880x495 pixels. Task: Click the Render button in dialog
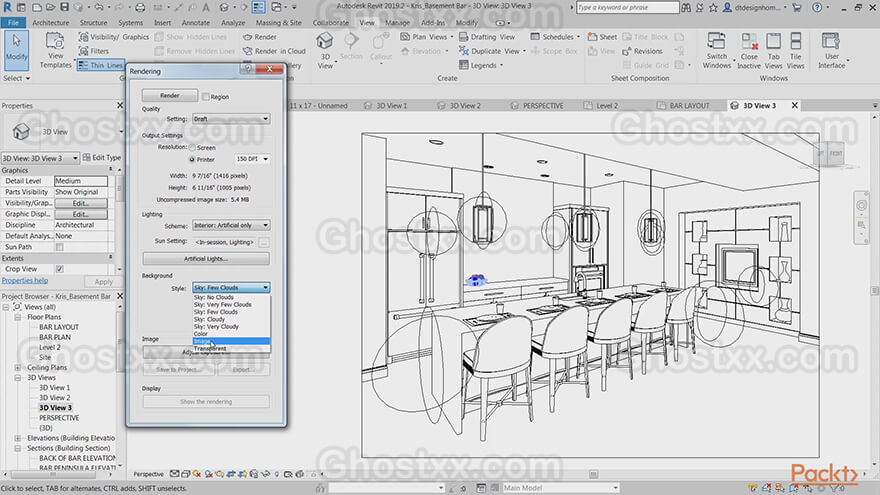click(x=169, y=96)
